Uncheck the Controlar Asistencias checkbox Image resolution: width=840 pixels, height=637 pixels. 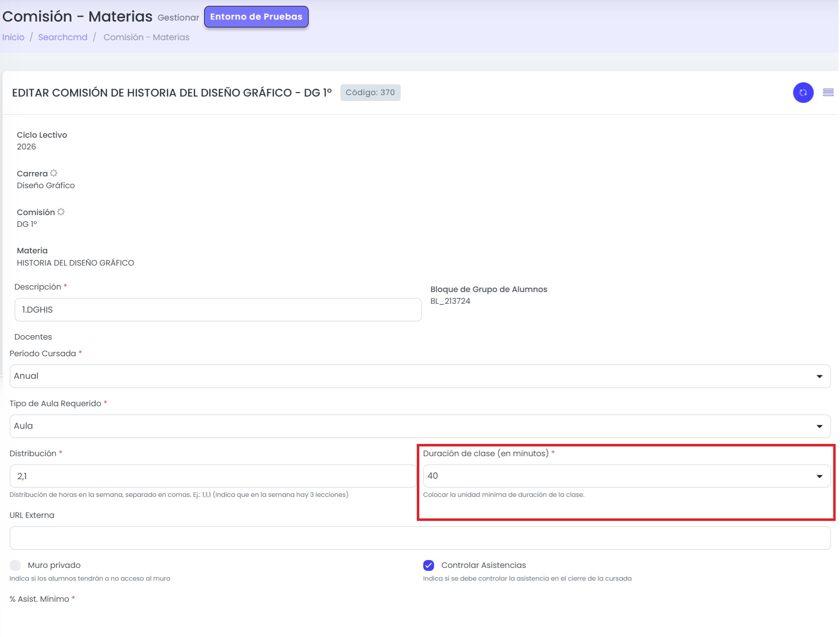429,565
